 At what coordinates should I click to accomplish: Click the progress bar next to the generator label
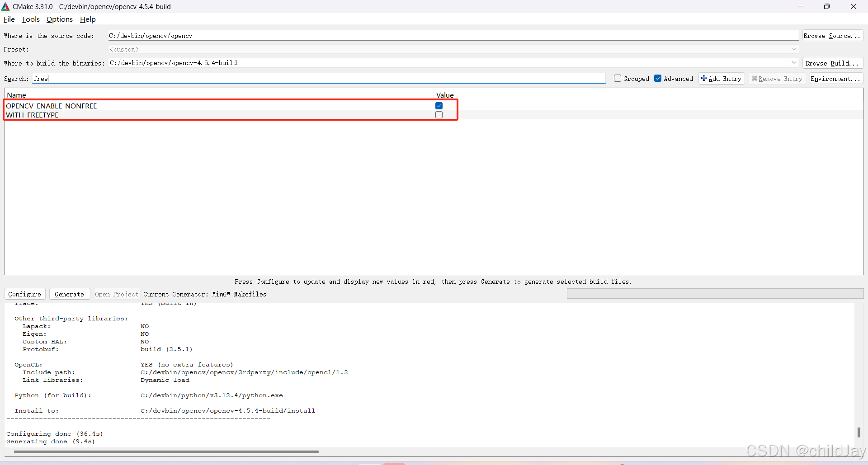tap(715, 294)
